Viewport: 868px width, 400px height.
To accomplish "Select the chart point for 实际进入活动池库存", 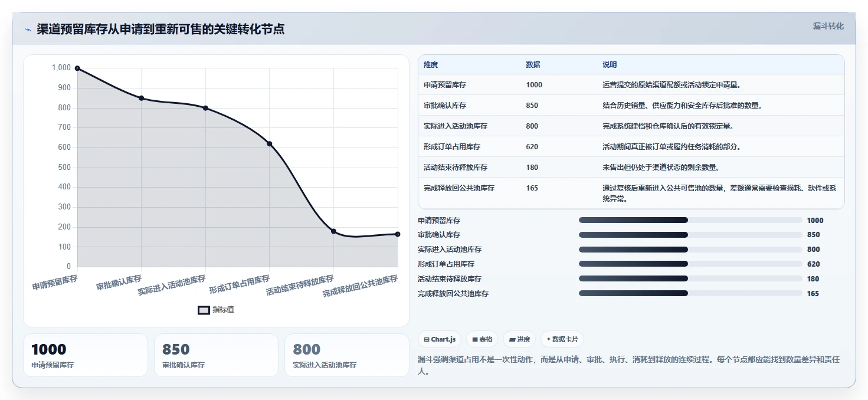I will [205, 108].
